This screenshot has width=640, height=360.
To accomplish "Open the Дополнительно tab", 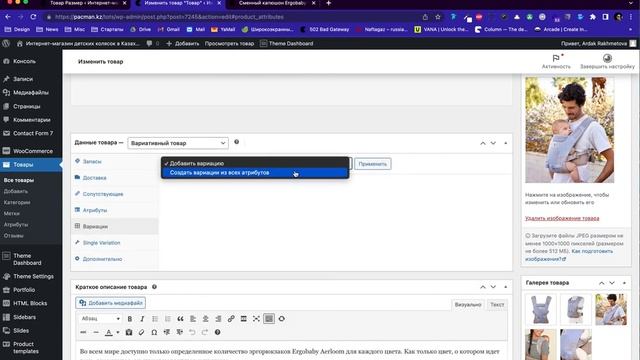I will (102, 259).
